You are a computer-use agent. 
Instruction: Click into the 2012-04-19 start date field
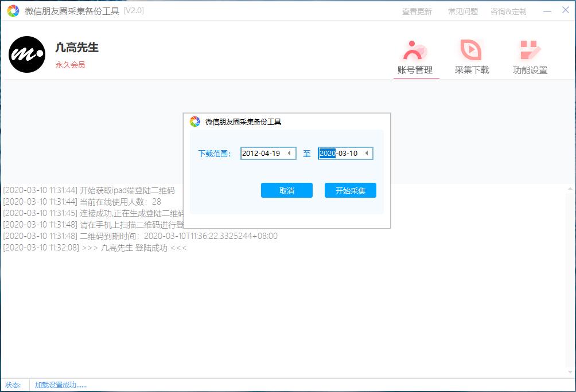(x=261, y=154)
